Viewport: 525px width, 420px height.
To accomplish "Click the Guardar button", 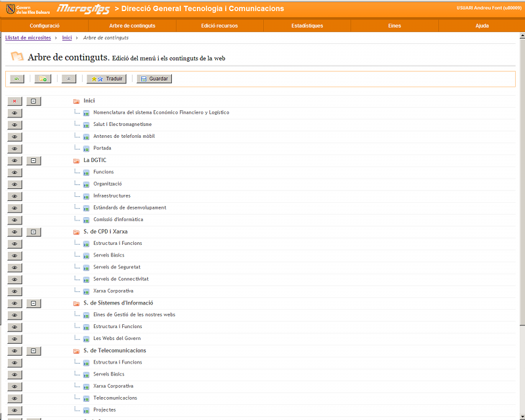I will coord(154,79).
